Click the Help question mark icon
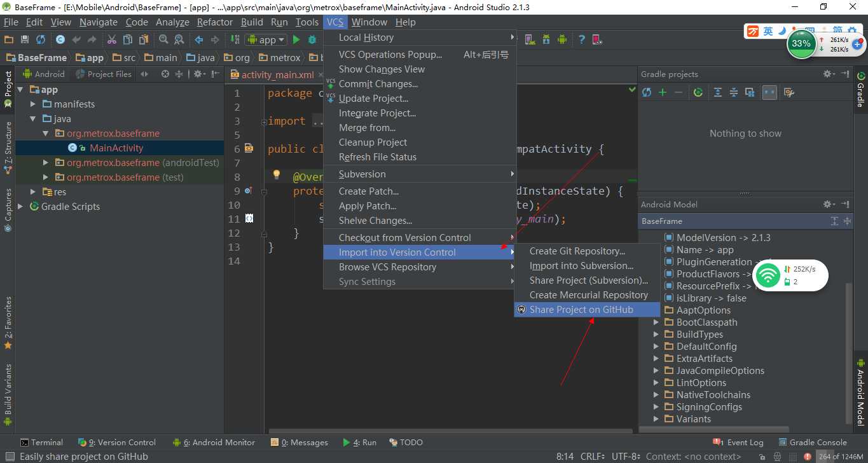This screenshot has width=868, height=463. (581, 39)
